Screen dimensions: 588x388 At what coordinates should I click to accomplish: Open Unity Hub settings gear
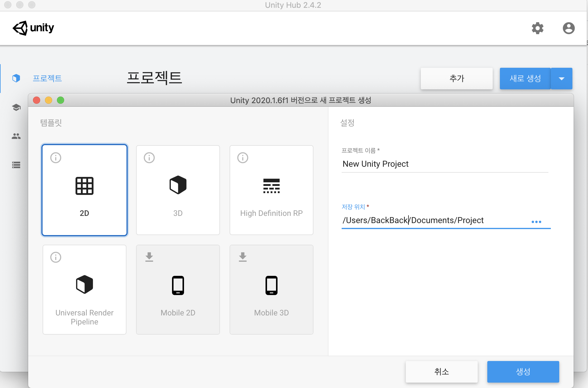[x=537, y=28]
